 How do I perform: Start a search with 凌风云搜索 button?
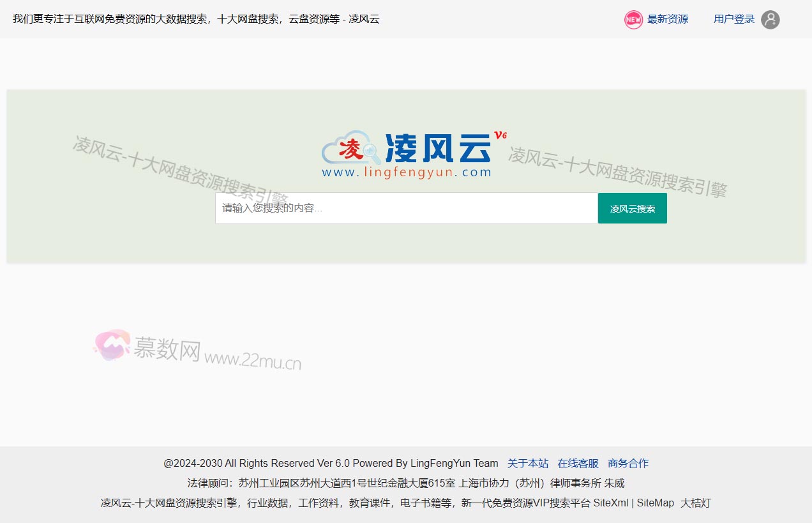click(x=632, y=208)
